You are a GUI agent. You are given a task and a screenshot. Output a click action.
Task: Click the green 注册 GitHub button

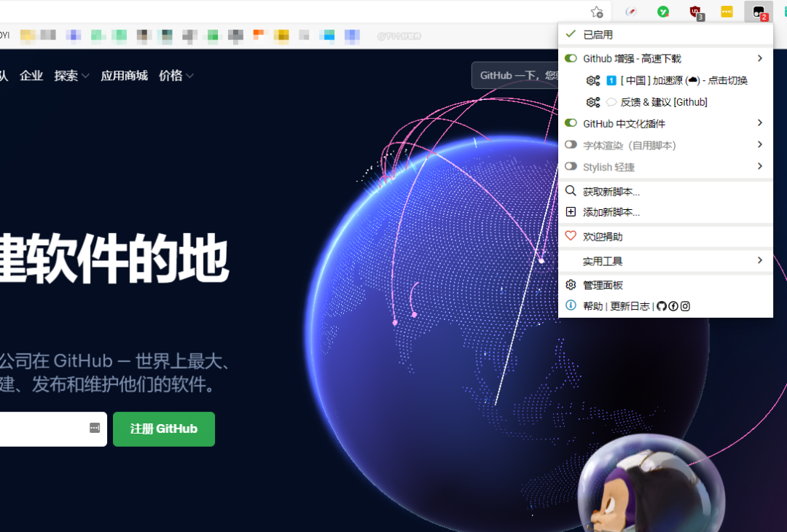[164, 429]
